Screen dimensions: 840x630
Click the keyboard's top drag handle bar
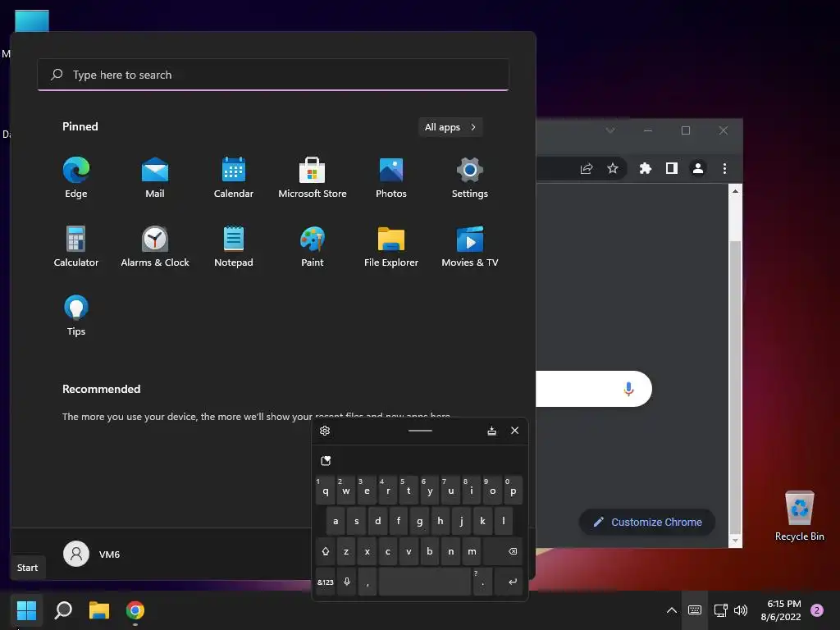[x=420, y=430]
